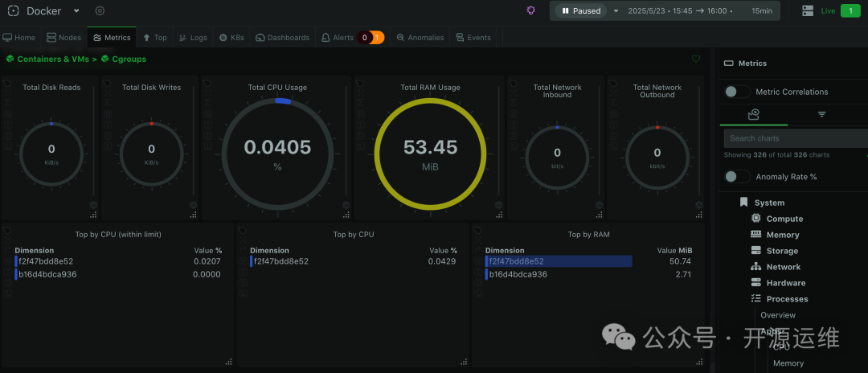Click the Storage disk icon

pos(755,251)
